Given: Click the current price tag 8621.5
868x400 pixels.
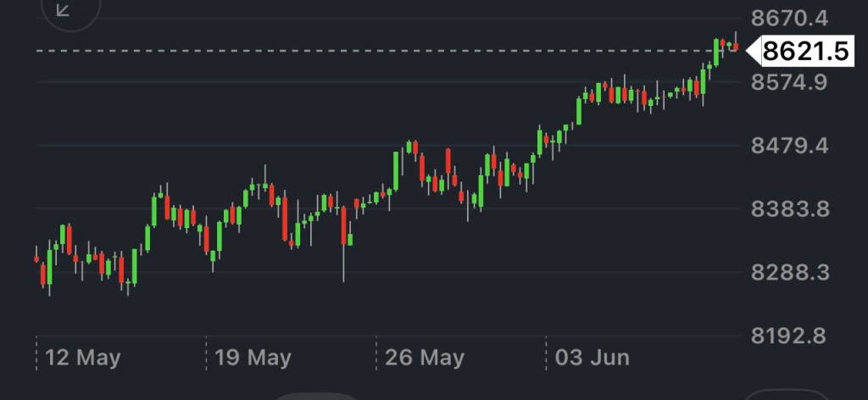Looking at the screenshot, I should tap(805, 52).
